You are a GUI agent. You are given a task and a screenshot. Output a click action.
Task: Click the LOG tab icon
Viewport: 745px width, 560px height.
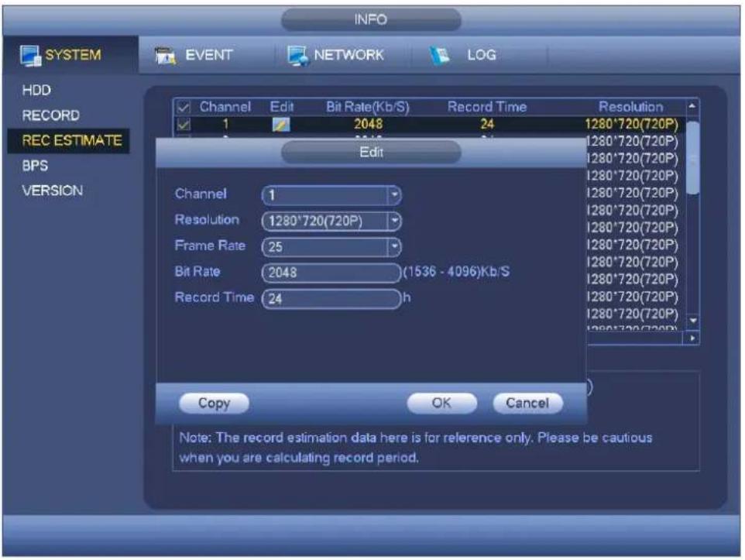(440, 56)
